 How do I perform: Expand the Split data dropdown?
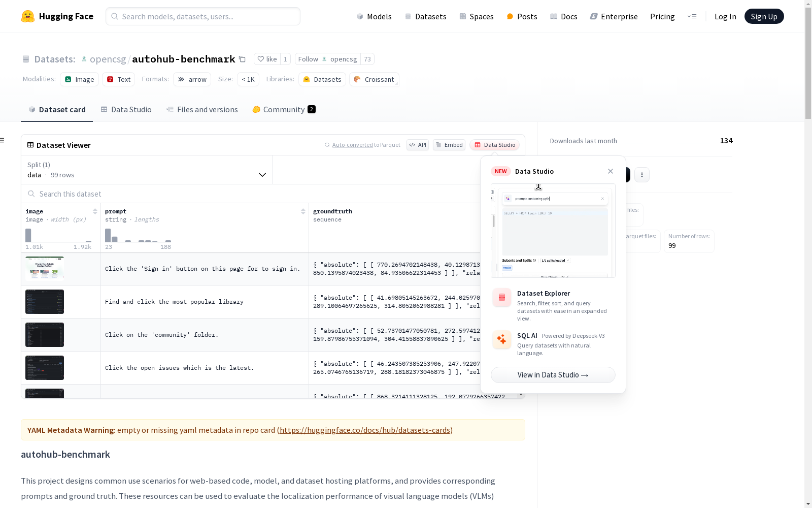click(147, 170)
